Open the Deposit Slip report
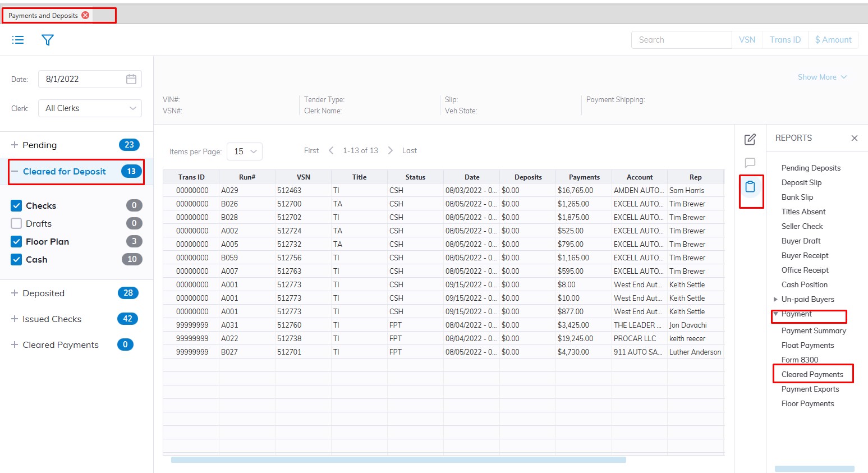 pyautogui.click(x=801, y=182)
